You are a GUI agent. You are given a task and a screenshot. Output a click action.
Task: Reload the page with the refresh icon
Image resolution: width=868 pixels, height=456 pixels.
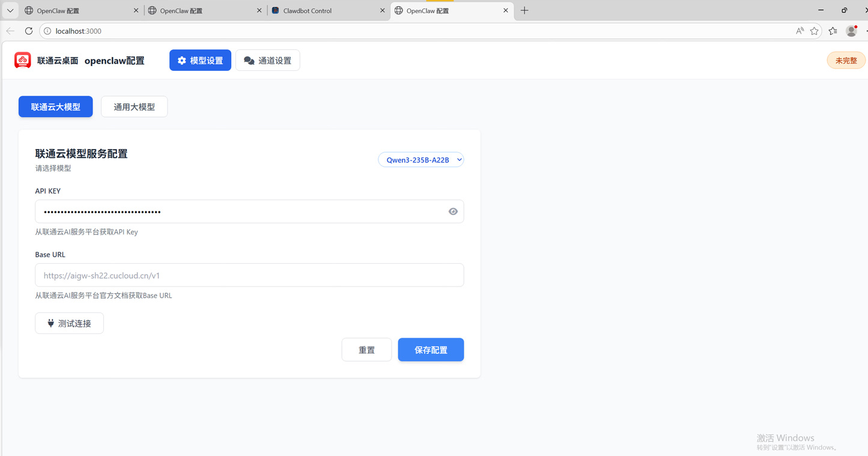(29, 31)
